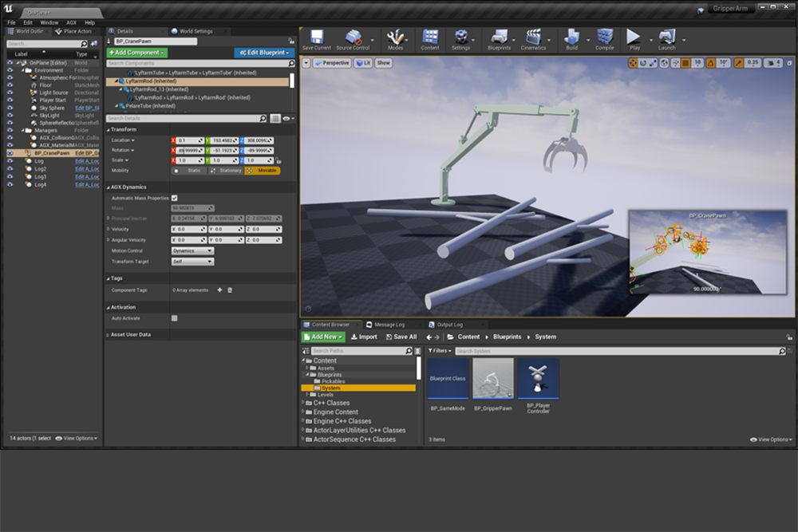Click the Build toolbar icon
The image size is (798, 532).
(571, 40)
